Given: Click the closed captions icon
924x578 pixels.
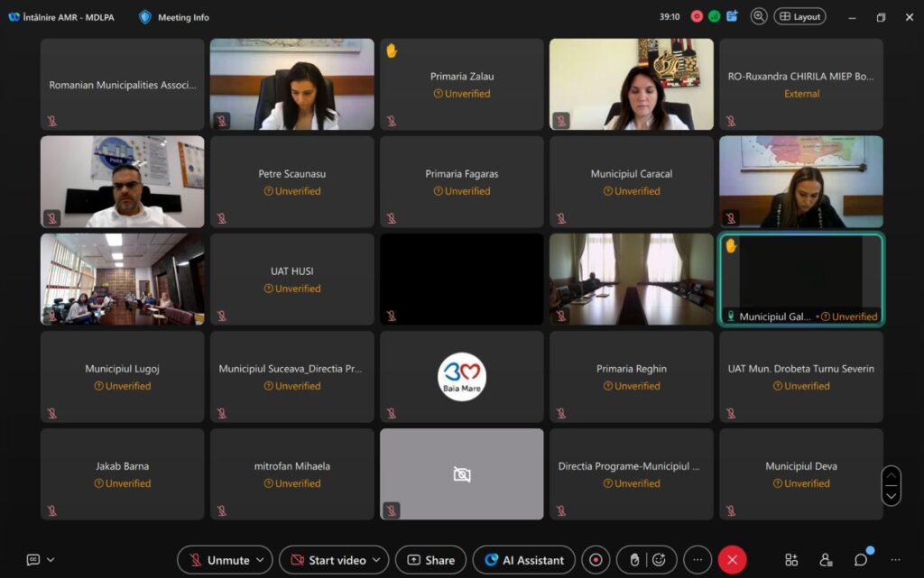Looking at the screenshot, I should [x=33, y=560].
